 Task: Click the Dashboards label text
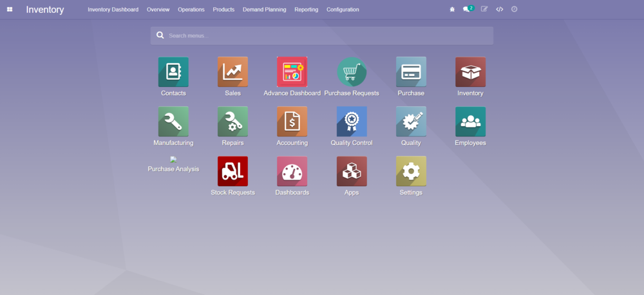pos(292,193)
